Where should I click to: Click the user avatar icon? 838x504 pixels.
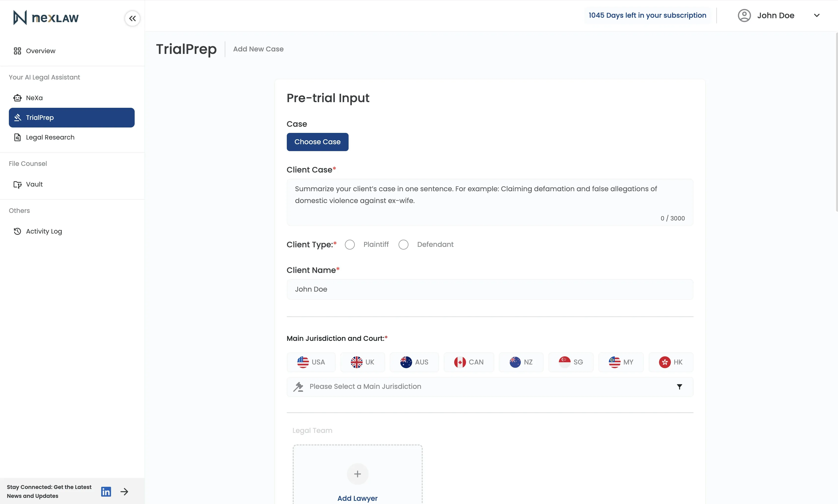(744, 16)
